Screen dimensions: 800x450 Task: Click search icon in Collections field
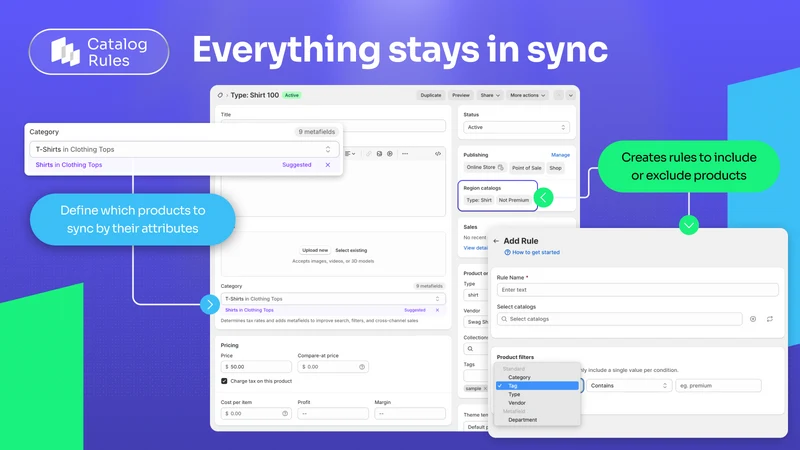[470, 349]
